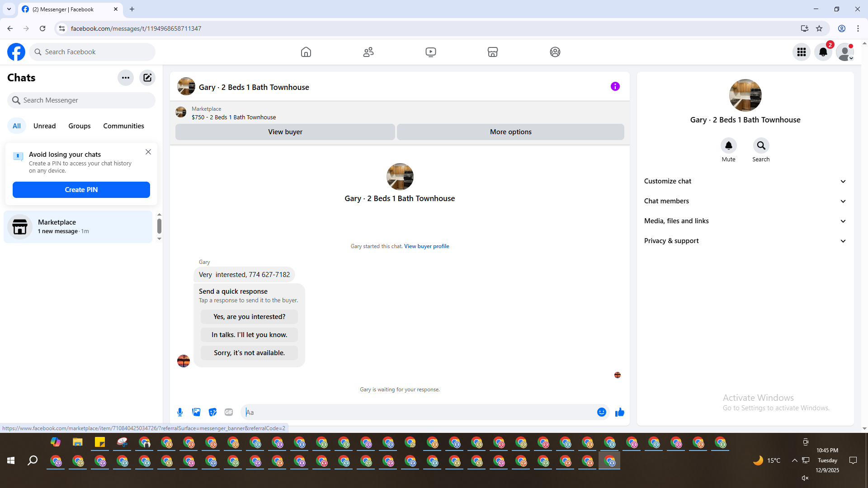This screenshot has height=488, width=868.
Task: Expand Media, files and links section
Action: click(x=745, y=221)
